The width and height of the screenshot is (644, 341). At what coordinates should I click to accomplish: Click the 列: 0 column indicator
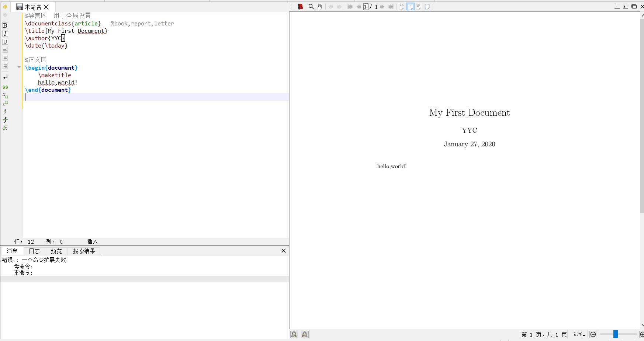pos(54,242)
